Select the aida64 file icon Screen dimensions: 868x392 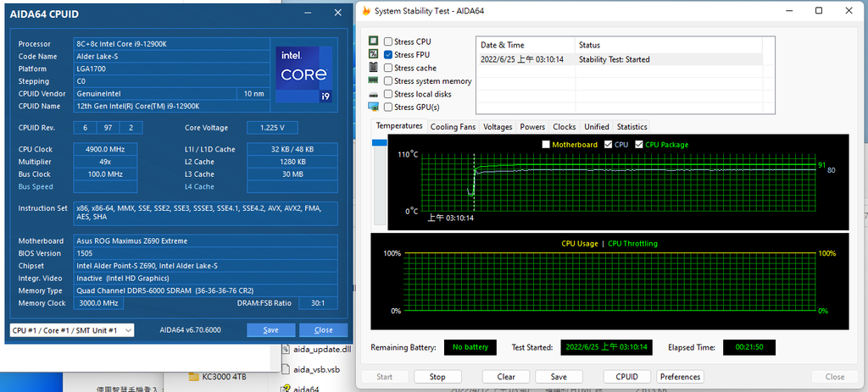(286, 388)
